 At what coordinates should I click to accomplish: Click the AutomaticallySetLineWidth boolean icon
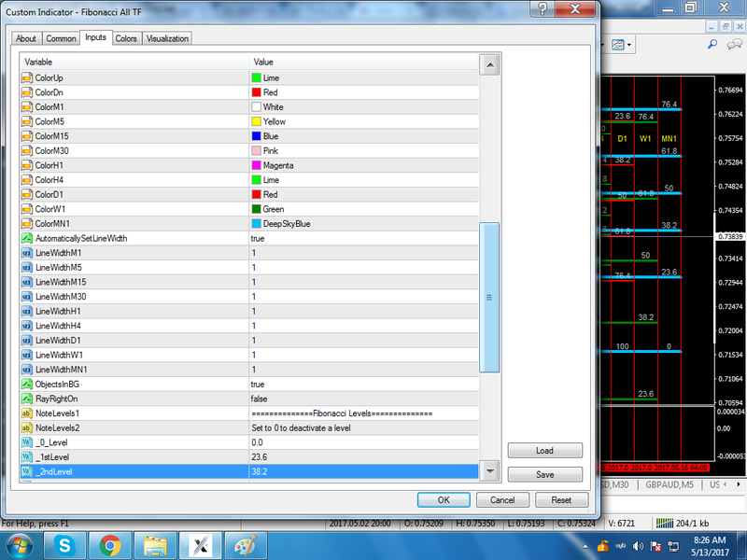(x=27, y=238)
